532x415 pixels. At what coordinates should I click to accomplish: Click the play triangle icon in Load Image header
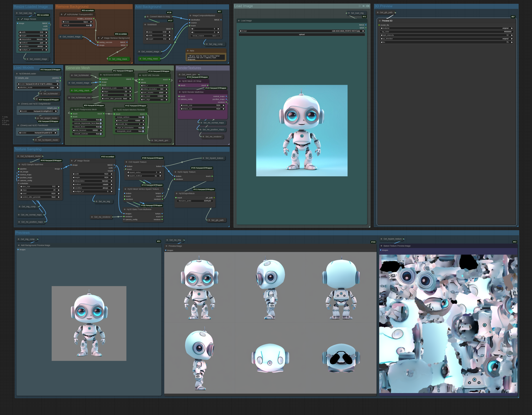pyautogui.click(x=360, y=6)
